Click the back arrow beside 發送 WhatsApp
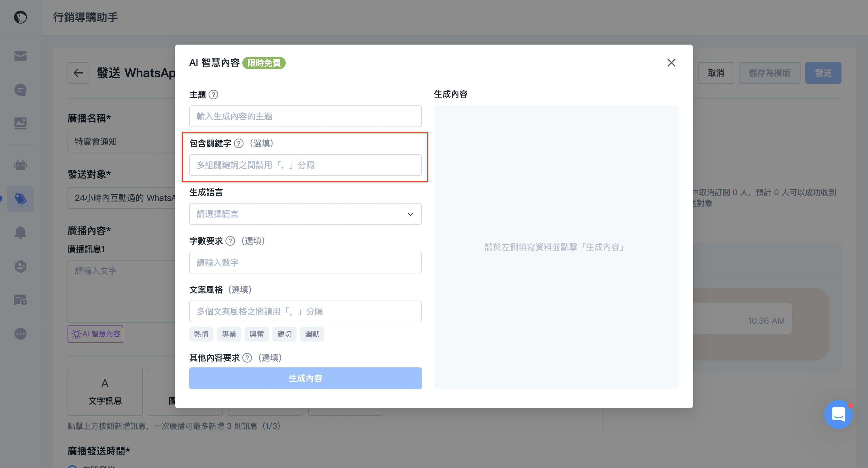This screenshot has width=868, height=468. point(78,73)
